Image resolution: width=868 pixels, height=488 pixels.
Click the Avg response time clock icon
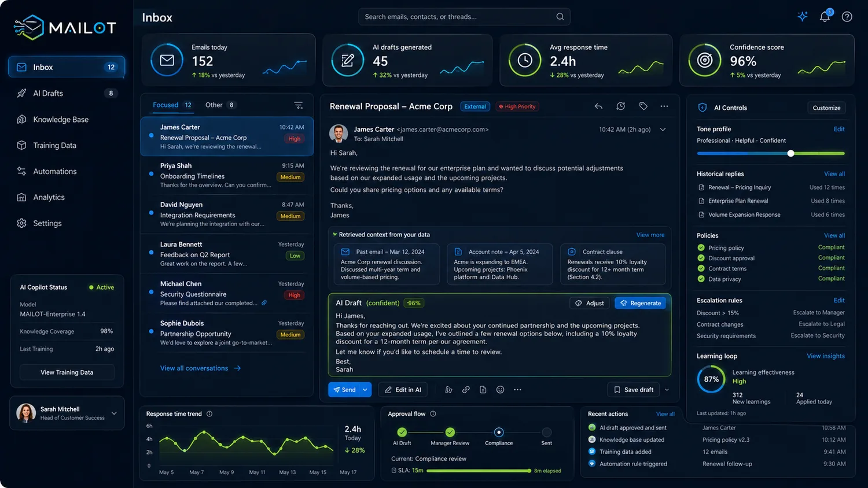525,60
